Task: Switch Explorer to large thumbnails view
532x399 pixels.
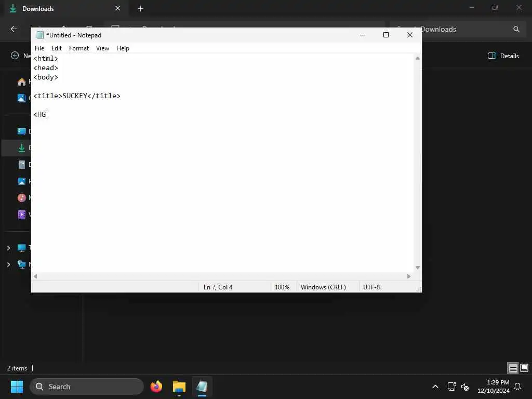Action: coord(524,368)
